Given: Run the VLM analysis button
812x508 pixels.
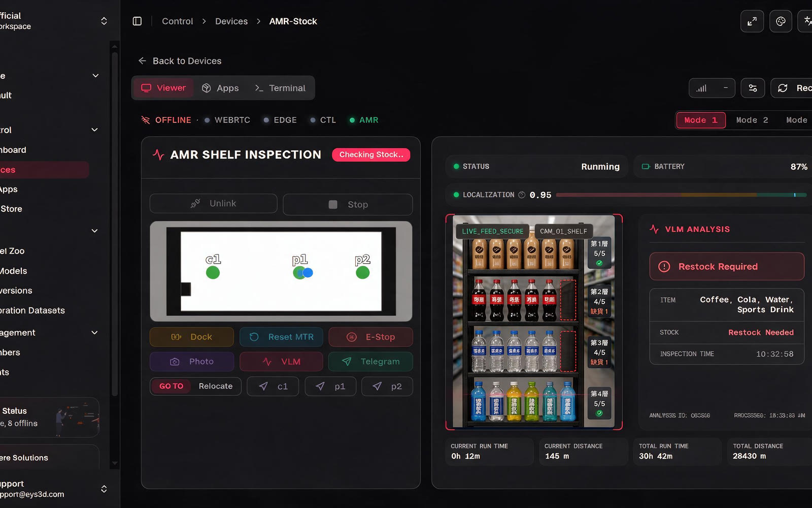Looking at the screenshot, I should pos(281,361).
